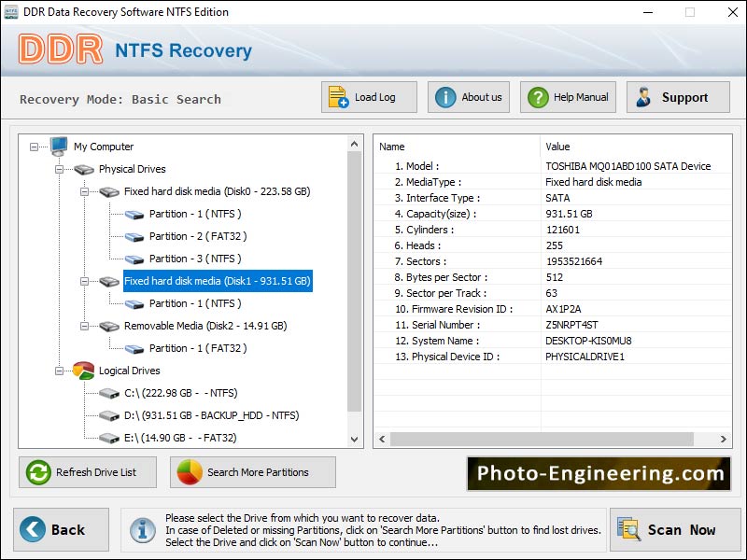Collapse the Disk0 fixed hard disk node
Screen dimensions: 747x560
[83, 190]
